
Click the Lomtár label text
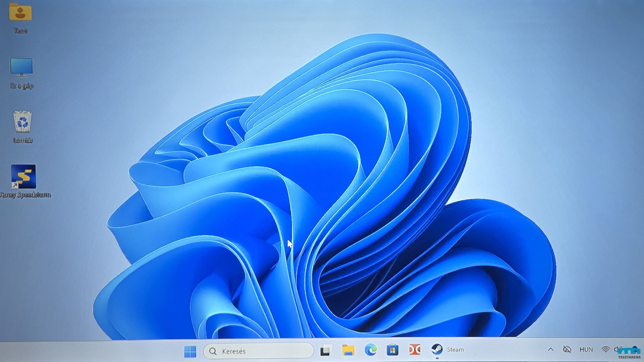click(x=23, y=140)
